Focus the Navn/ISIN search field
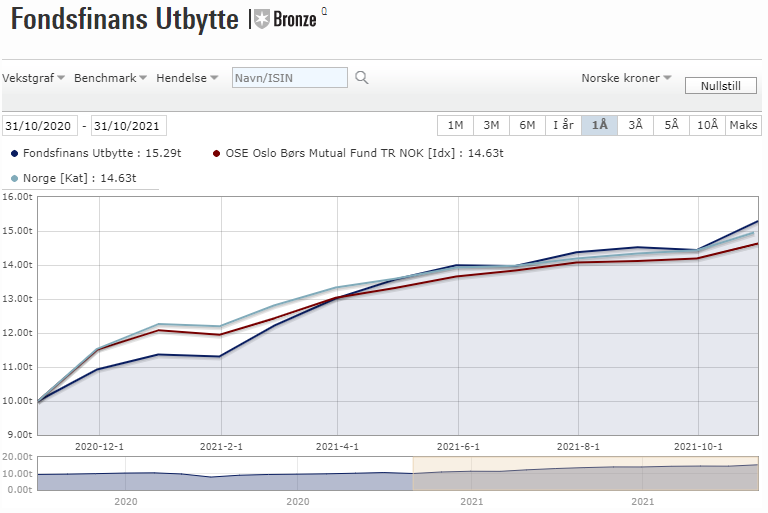 (x=290, y=78)
